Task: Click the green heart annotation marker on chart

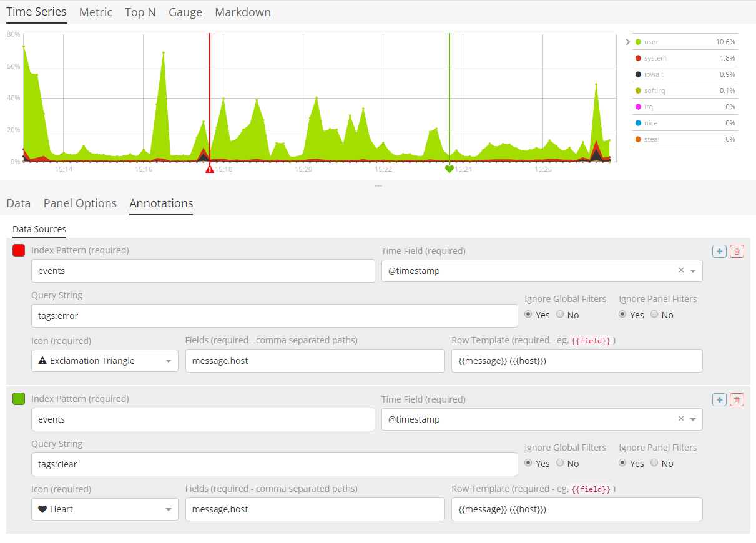Action: point(449,169)
